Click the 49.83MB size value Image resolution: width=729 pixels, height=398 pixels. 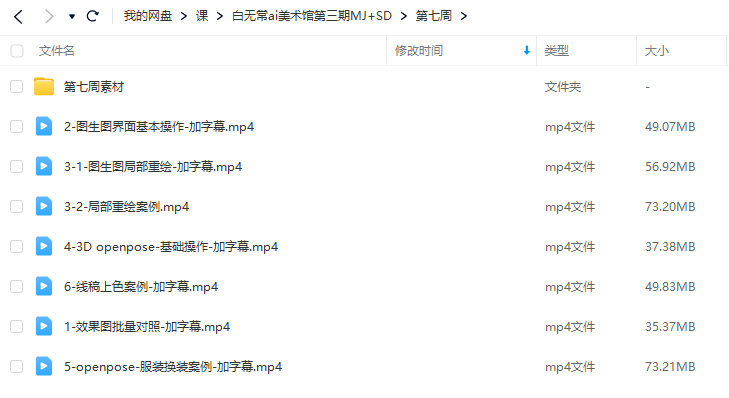(670, 287)
